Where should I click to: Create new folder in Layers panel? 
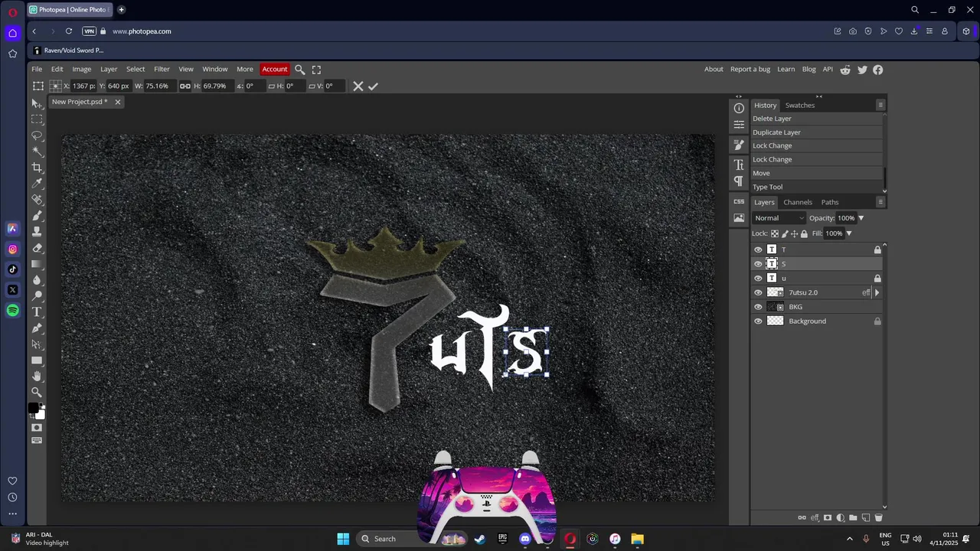pos(853,518)
